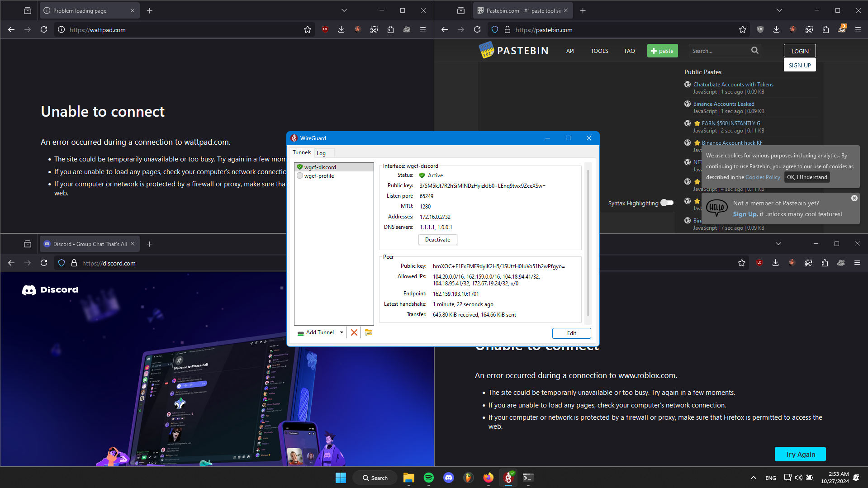Expand the Add Tunnel dropdown arrow

tap(342, 332)
